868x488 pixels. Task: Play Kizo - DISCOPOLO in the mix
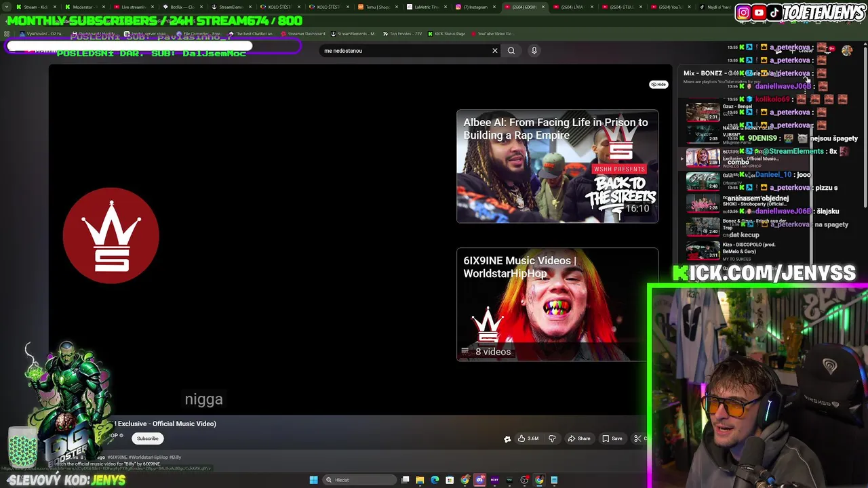[x=746, y=250]
